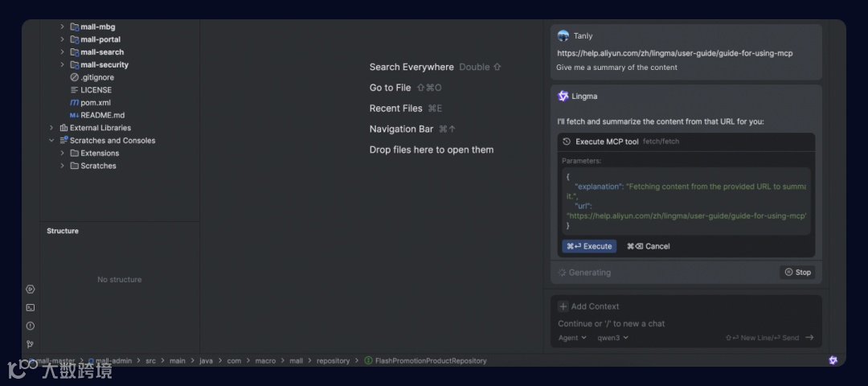868x386 pixels.
Task: Click the mall-search module folder icon
Action: [74, 52]
